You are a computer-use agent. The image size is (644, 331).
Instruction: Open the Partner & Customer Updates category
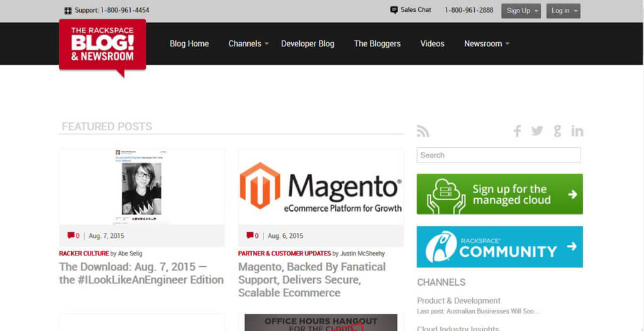285,254
